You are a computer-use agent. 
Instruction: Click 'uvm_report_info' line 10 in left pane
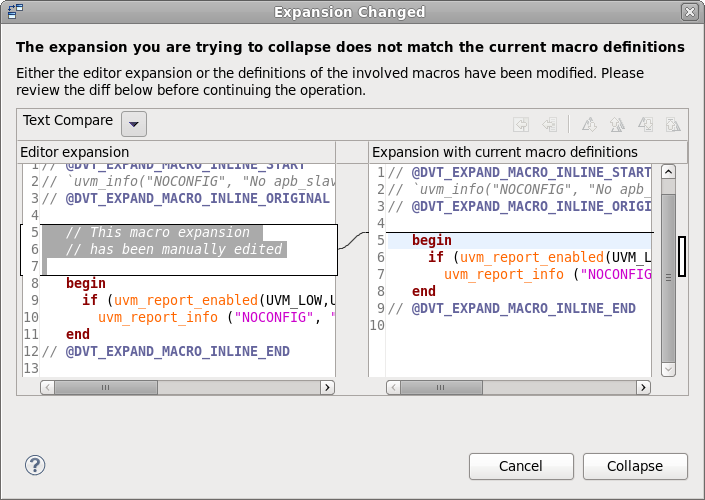click(217, 317)
